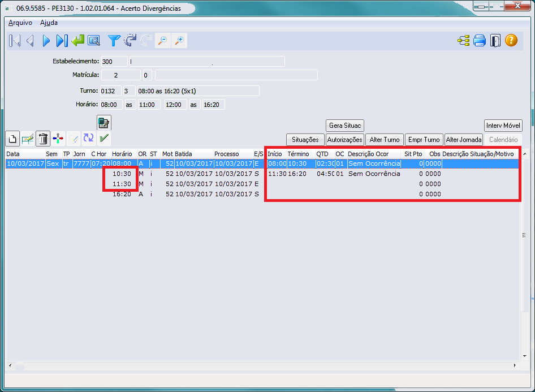Image resolution: width=535 pixels, height=392 pixels.
Task: Click the Gera Situac button
Action: (x=345, y=126)
